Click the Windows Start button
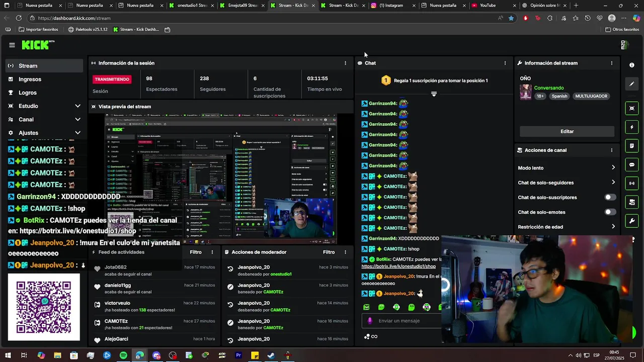Image resolution: width=644 pixels, height=362 pixels. [x=8, y=355]
